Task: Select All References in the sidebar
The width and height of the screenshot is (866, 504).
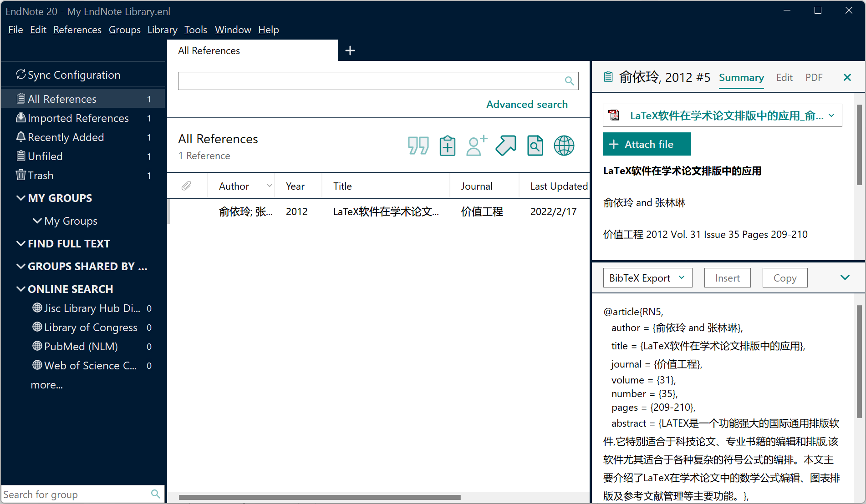Action: (83, 99)
